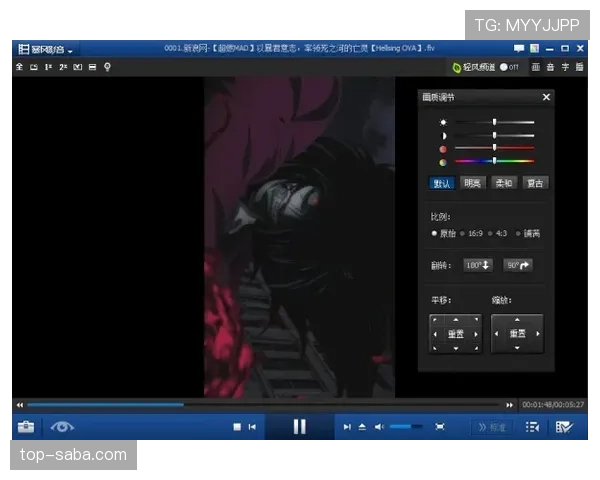Image resolution: width=600 pixels, height=480 pixels.
Task: Select the 明亮 bright preset
Action: click(473, 183)
